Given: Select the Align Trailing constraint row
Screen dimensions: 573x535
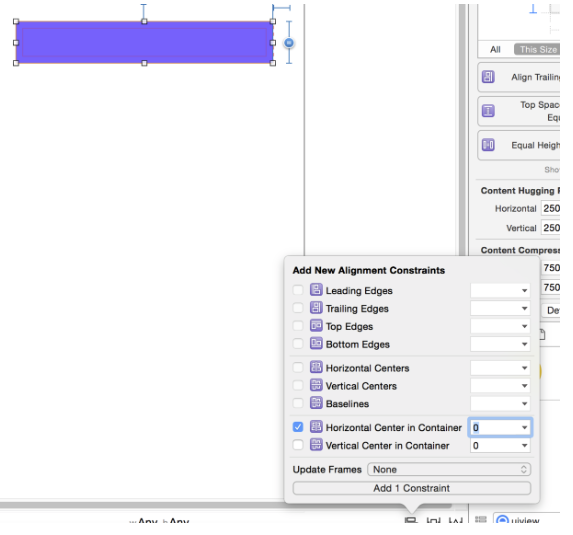Looking at the screenshot, I should [519, 77].
